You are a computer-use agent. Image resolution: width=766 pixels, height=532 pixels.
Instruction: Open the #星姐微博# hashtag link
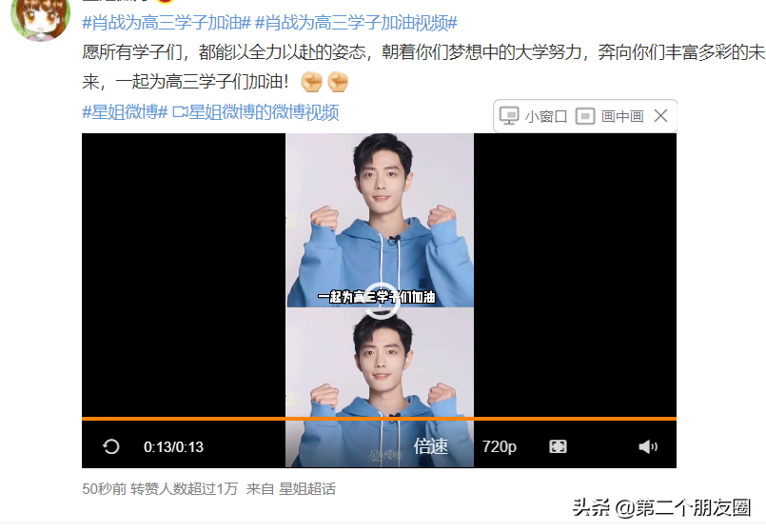pos(125,112)
